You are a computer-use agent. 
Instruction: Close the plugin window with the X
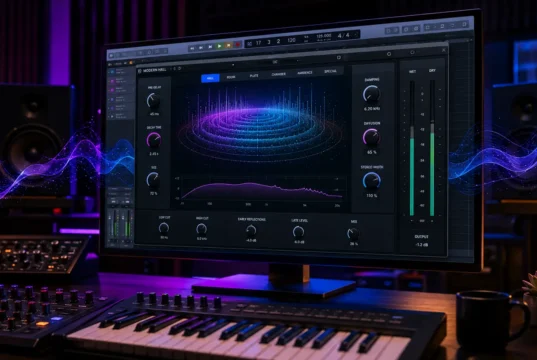tap(444, 50)
